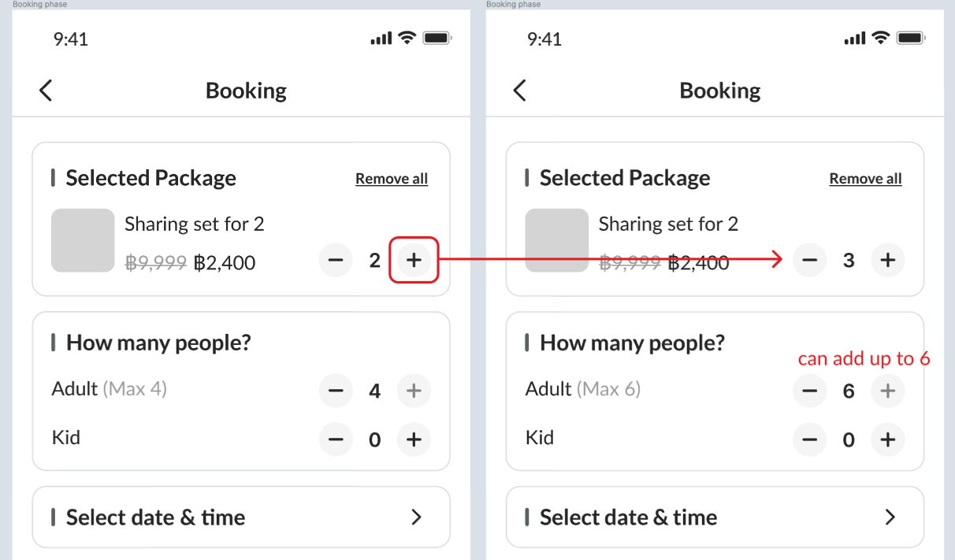955x560 pixels.
Task: Tap left Sharing set package thumbnail
Action: tap(83, 240)
